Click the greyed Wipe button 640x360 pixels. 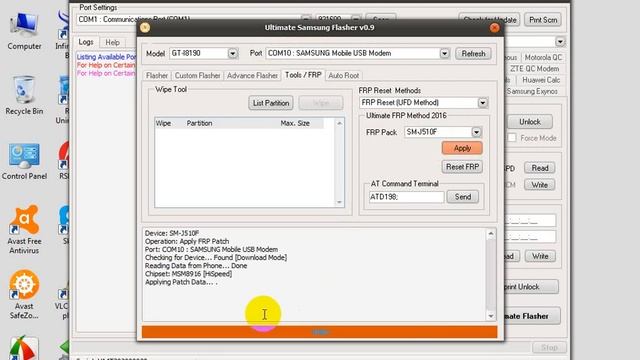[320, 103]
